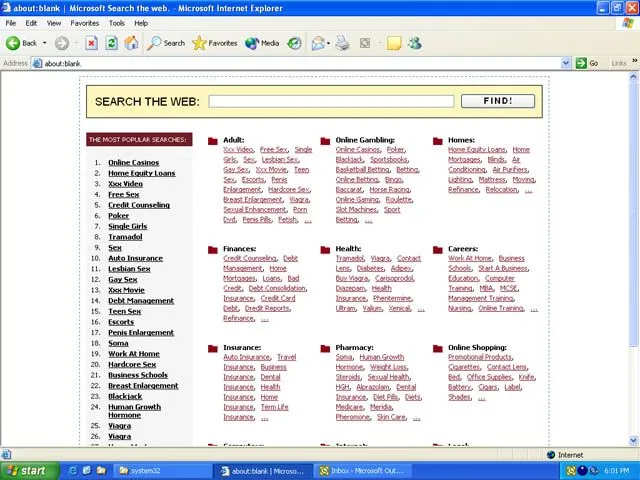This screenshot has width=640, height=480.
Task: Open the Back button history dropdown arrow
Action: pyautogui.click(x=44, y=43)
